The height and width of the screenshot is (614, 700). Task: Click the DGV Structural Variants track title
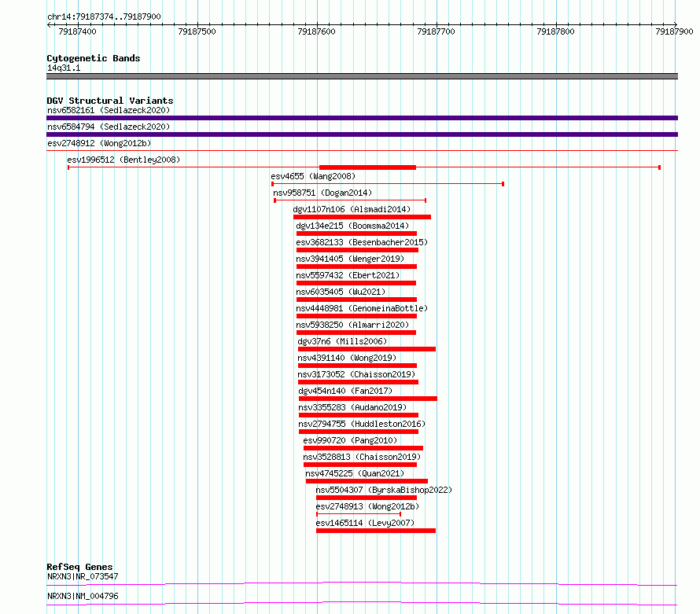[110, 101]
